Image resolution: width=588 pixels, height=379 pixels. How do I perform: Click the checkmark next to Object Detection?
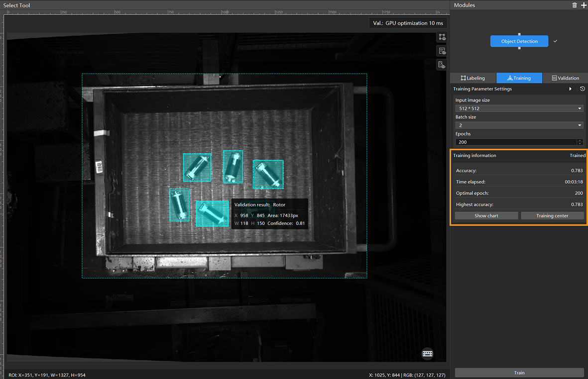click(555, 41)
